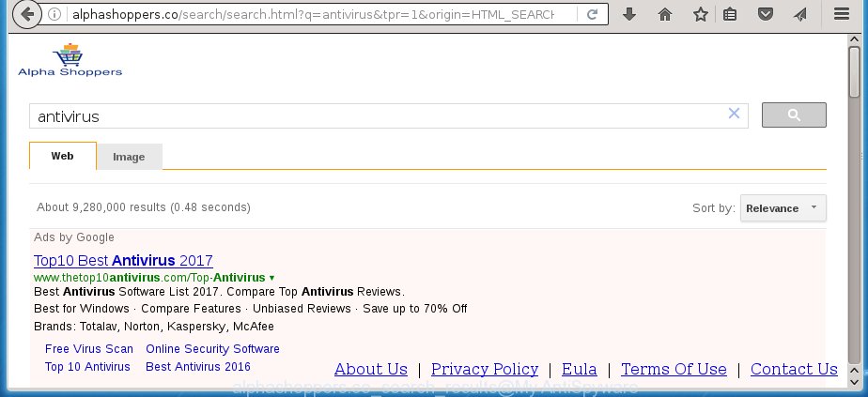Go back with the browser back arrow

coord(26,15)
